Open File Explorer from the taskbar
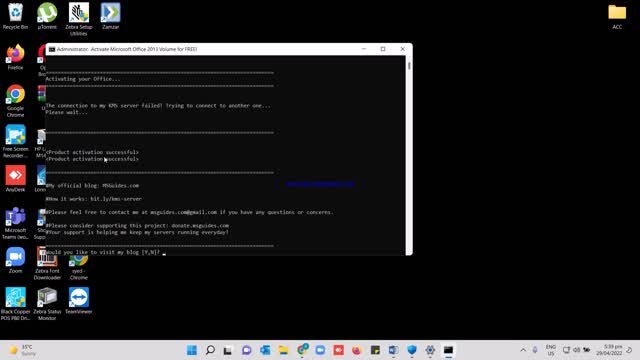This screenshot has height=360, width=640. (x=283, y=350)
